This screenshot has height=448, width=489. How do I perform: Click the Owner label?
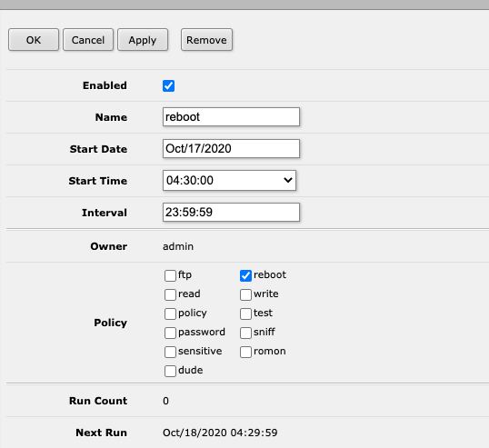tap(109, 246)
